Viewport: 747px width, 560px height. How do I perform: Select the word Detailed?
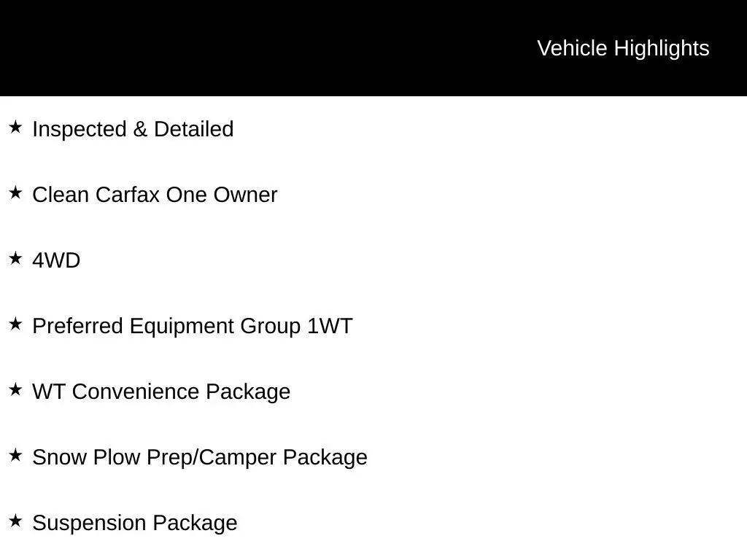[x=193, y=130]
